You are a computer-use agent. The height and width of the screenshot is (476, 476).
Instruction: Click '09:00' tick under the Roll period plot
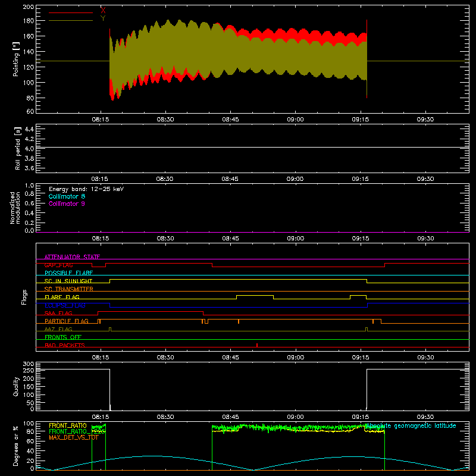(295, 179)
